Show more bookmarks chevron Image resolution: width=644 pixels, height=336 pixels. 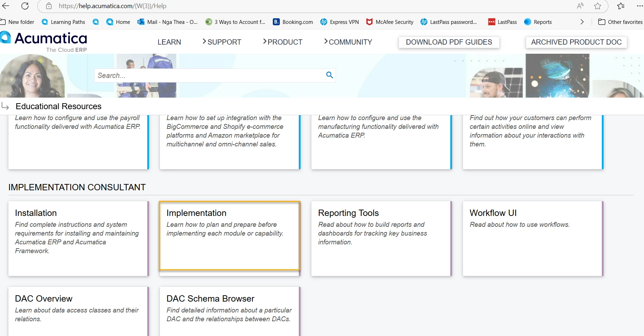582,22
